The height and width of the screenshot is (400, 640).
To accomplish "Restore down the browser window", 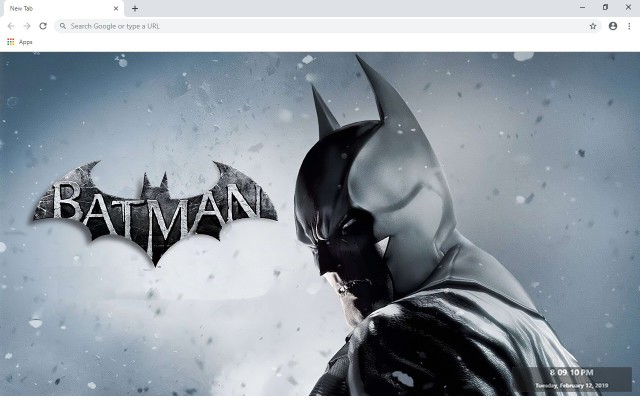I will (605, 7).
